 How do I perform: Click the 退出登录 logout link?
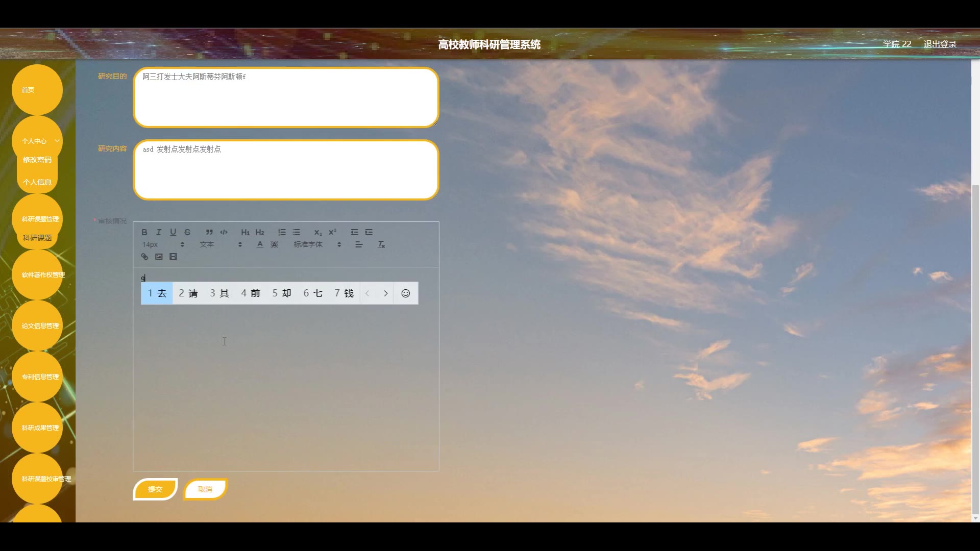pyautogui.click(x=940, y=44)
